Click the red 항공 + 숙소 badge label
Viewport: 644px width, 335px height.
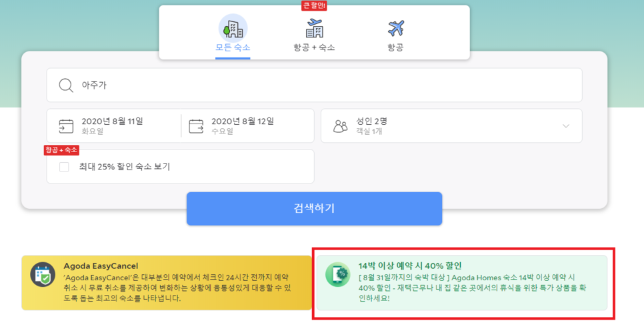[61, 150]
